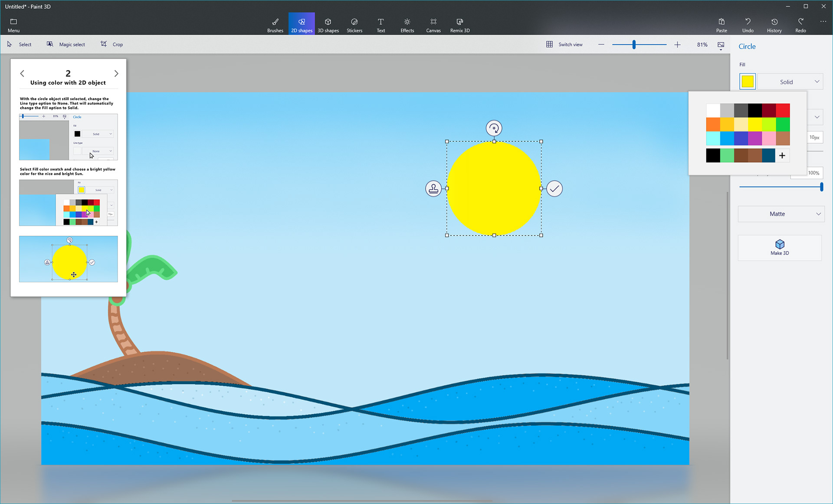Image resolution: width=833 pixels, height=504 pixels.
Task: Open the Menu
Action: click(13, 25)
